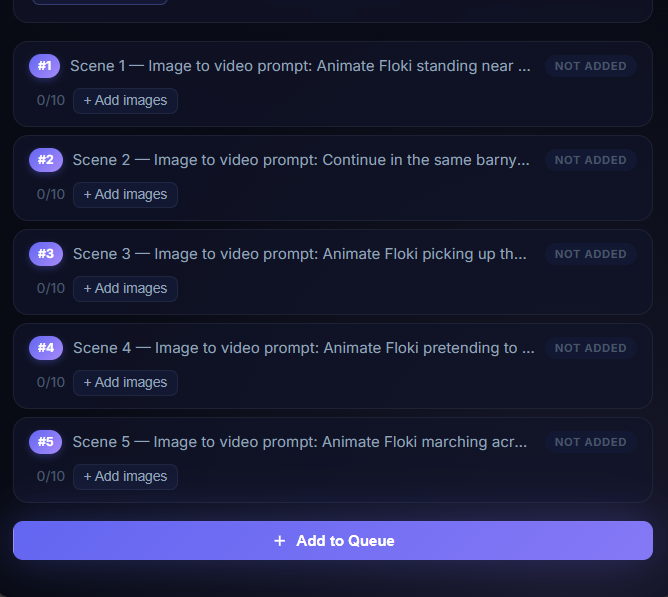Select Scene 5 Floki marching prompt text
This screenshot has height=597, width=668.
(x=301, y=442)
